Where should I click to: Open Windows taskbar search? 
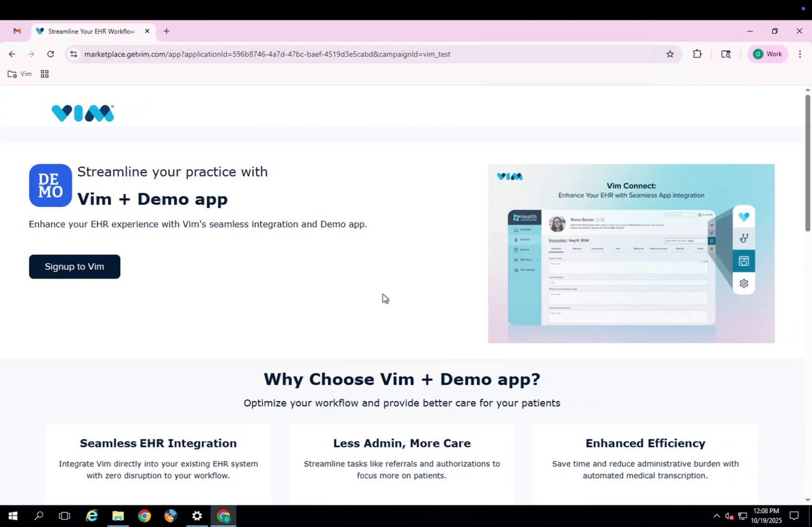tap(39, 516)
